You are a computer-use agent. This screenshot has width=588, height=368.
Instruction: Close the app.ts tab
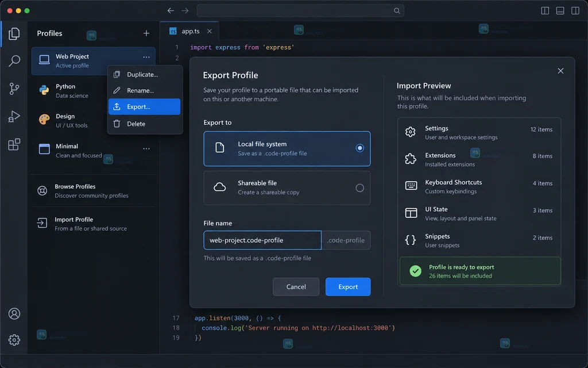pyautogui.click(x=210, y=31)
